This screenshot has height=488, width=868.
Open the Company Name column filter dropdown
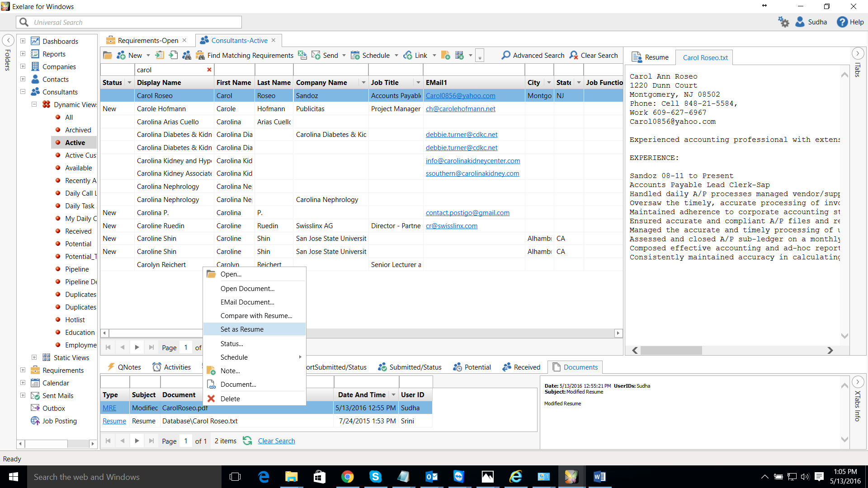click(363, 83)
